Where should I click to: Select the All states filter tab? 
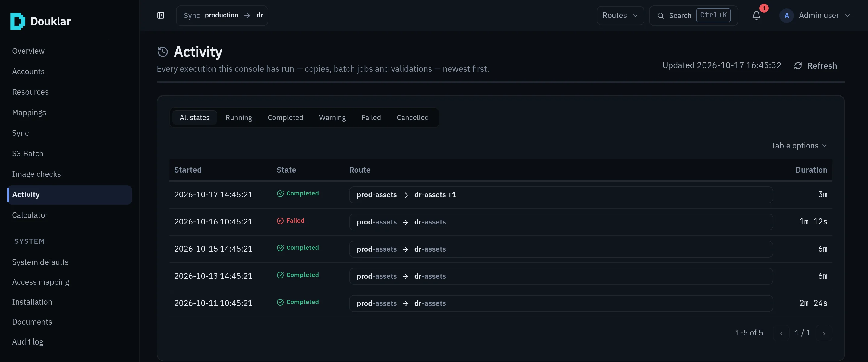(194, 118)
